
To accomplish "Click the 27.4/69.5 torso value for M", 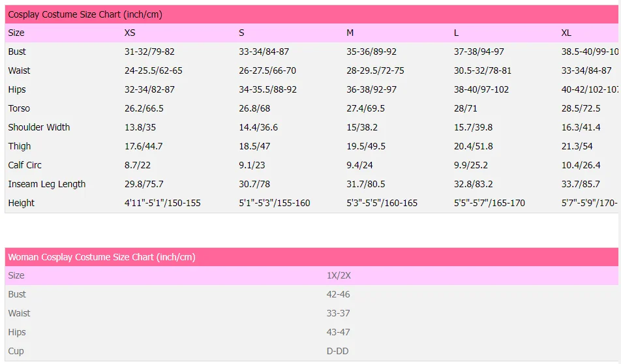I will 365,108.
